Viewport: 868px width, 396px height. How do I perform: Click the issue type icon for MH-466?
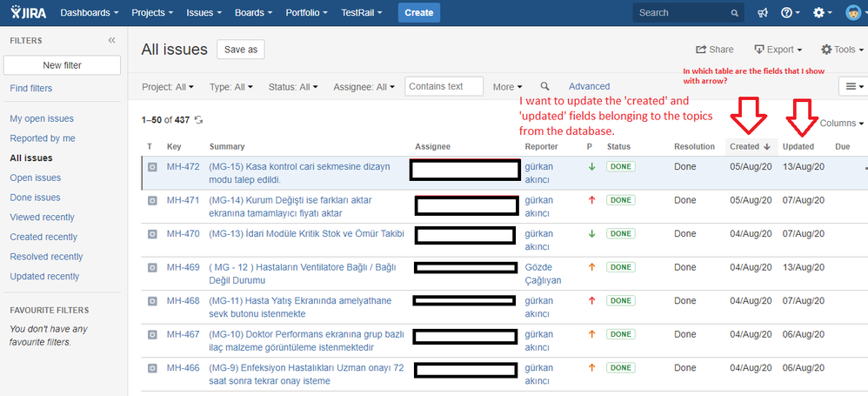152,368
